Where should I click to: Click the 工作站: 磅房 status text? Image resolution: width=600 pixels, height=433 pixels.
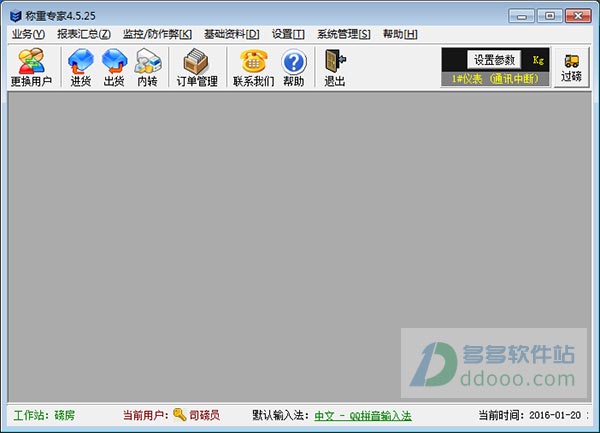tap(44, 415)
